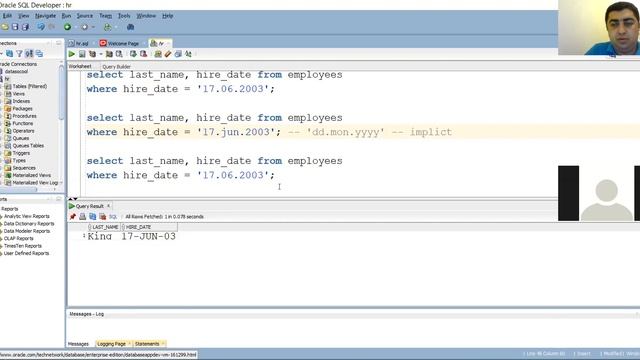
Task: Open the Help menu
Action: coord(167,16)
